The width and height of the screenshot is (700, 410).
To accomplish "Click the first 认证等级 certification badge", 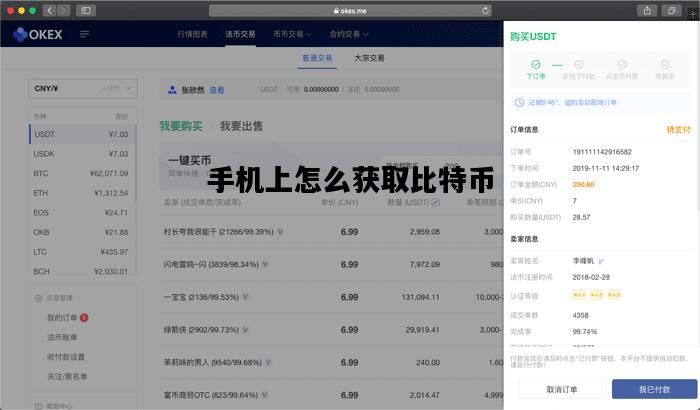I will (579, 295).
